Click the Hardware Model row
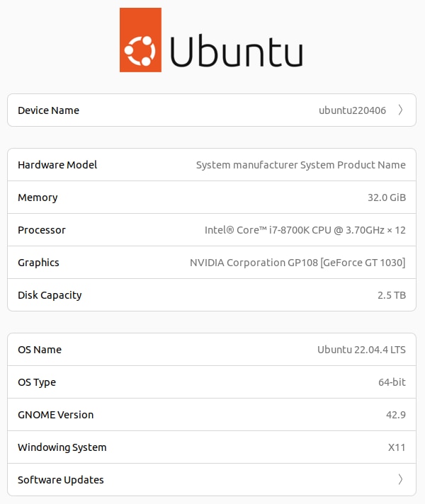Screen dimensions: 425x504 [212, 165]
